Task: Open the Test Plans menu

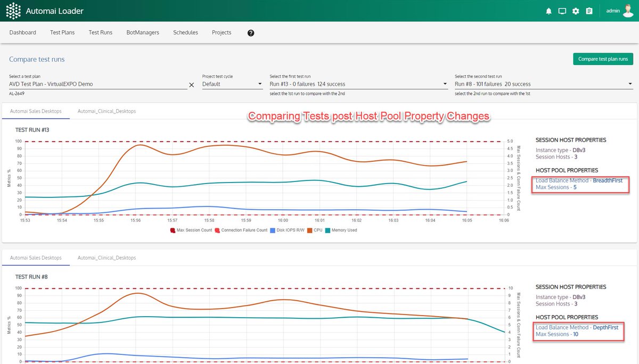Action: coord(62,32)
